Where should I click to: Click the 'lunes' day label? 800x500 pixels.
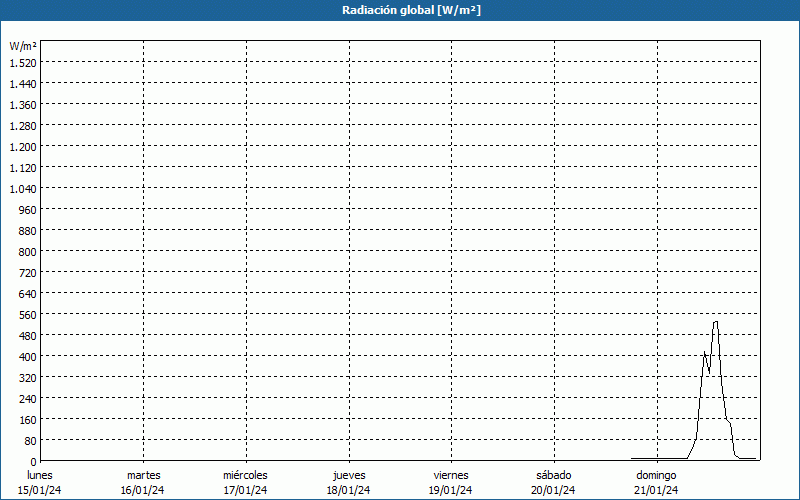click(x=40, y=475)
